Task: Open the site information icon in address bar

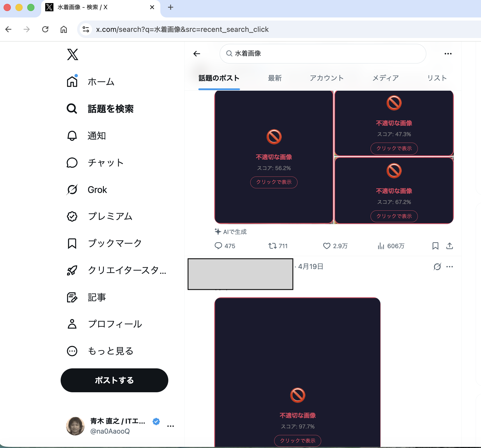Action: [86, 29]
